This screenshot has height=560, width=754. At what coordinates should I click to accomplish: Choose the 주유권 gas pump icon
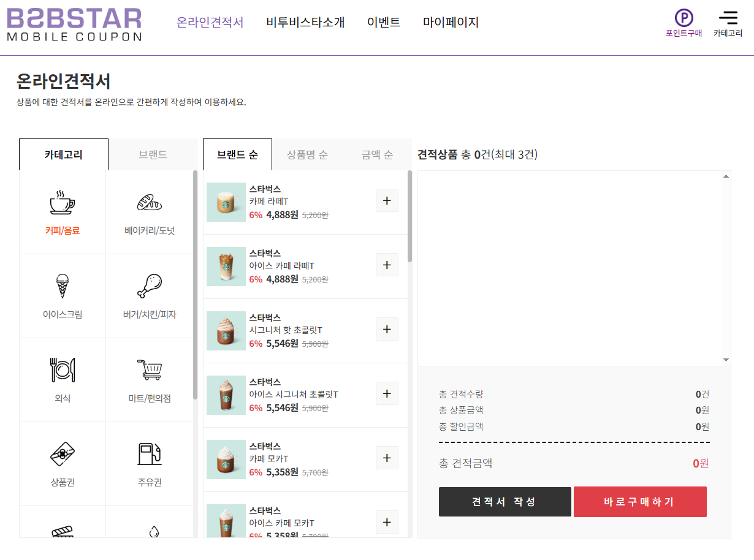click(150, 454)
